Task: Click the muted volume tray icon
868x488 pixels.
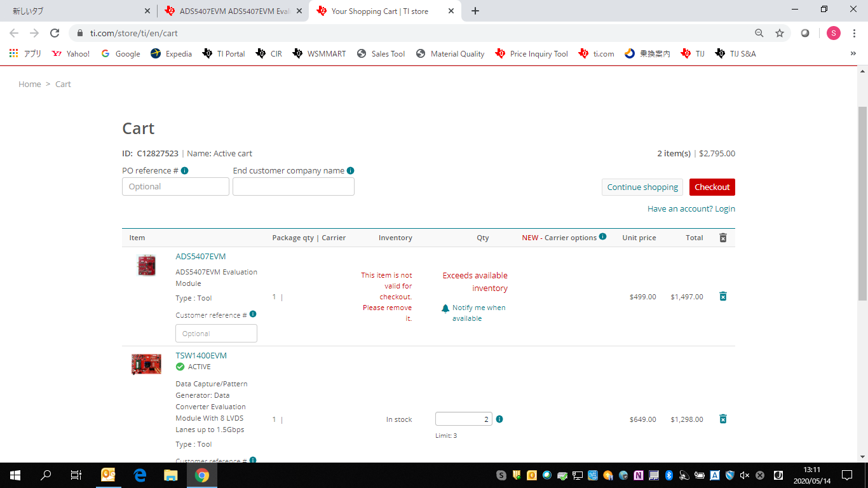Action: click(745, 475)
